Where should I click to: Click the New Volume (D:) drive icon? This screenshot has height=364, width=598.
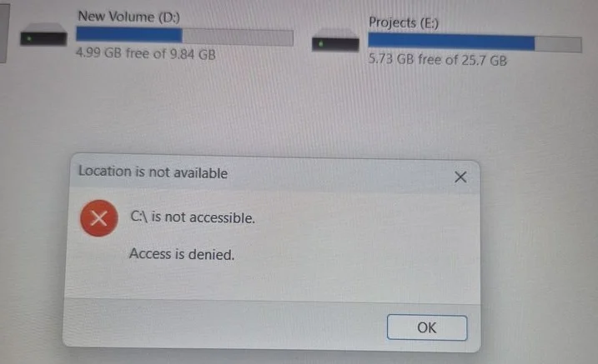[x=43, y=35]
